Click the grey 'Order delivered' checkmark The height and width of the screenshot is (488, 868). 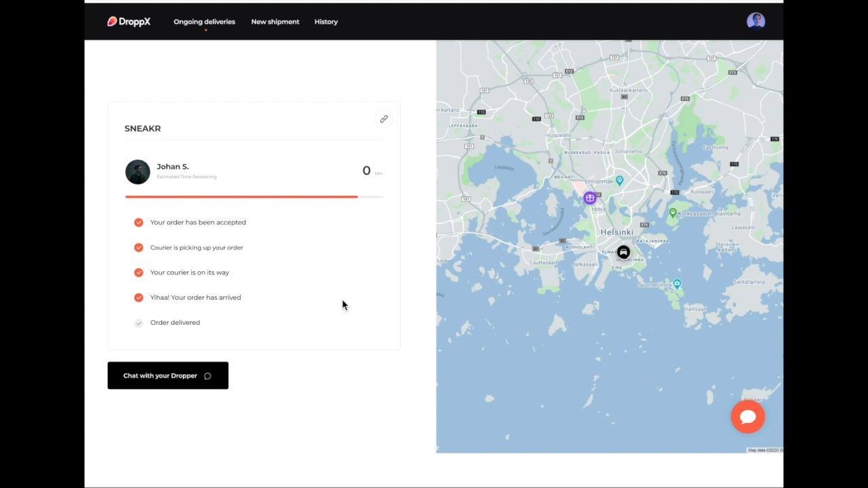coord(138,323)
